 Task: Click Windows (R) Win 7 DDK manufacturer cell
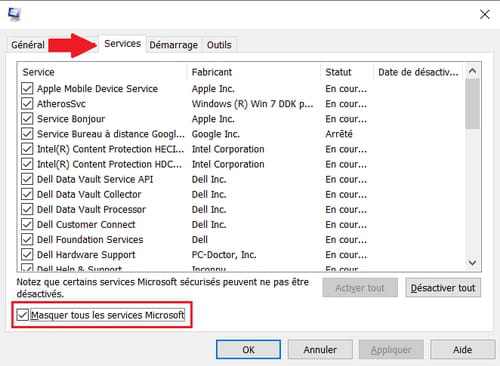[x=252, y=104]
